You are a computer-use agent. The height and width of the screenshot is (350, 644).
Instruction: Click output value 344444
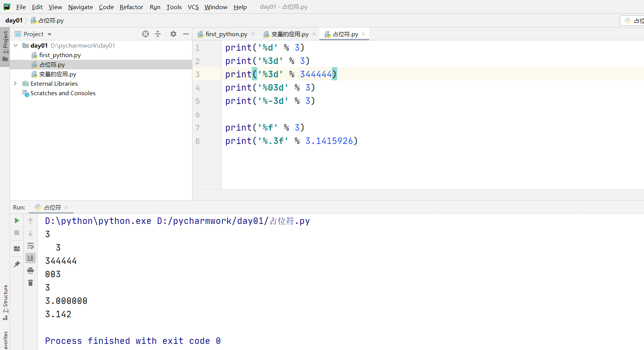pos(61,261)
